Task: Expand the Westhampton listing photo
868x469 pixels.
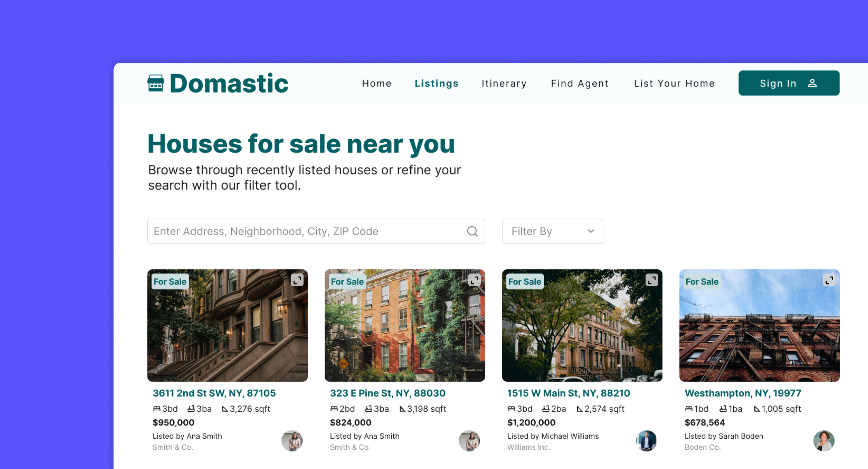Action: [829, 280]
